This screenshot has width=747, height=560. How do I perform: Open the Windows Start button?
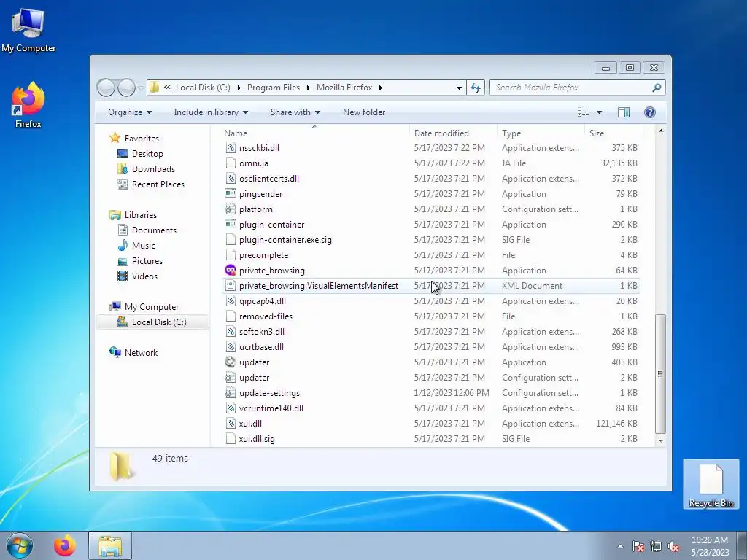click(x=19, y=545)
